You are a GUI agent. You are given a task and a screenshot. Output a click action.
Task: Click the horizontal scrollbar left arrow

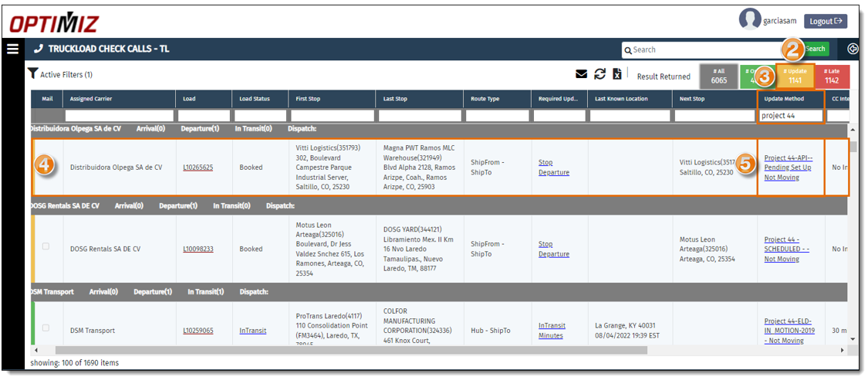36,350
